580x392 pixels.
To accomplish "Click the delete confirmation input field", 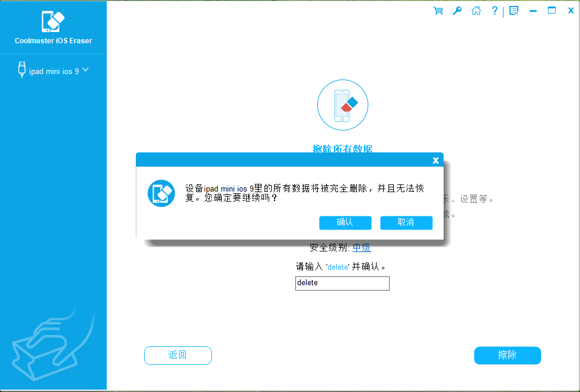I will pyautogui.click(x=342, y=283).
